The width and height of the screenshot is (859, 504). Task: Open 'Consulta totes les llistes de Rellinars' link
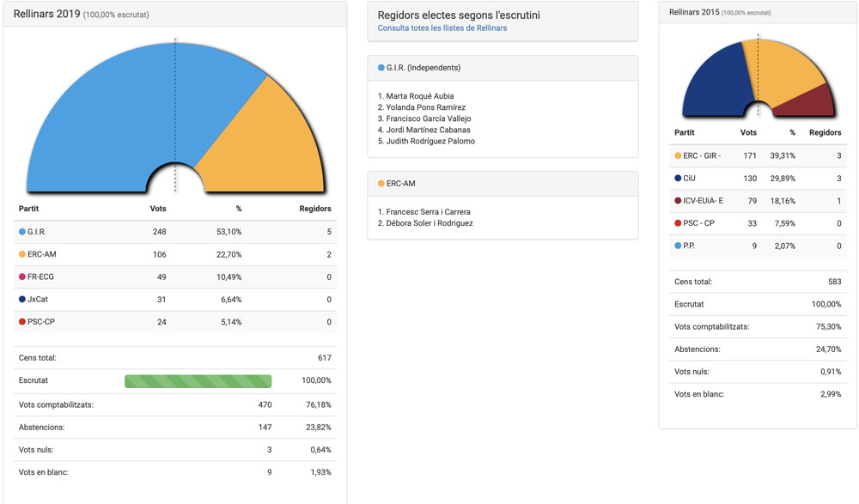tap(442, 28)
